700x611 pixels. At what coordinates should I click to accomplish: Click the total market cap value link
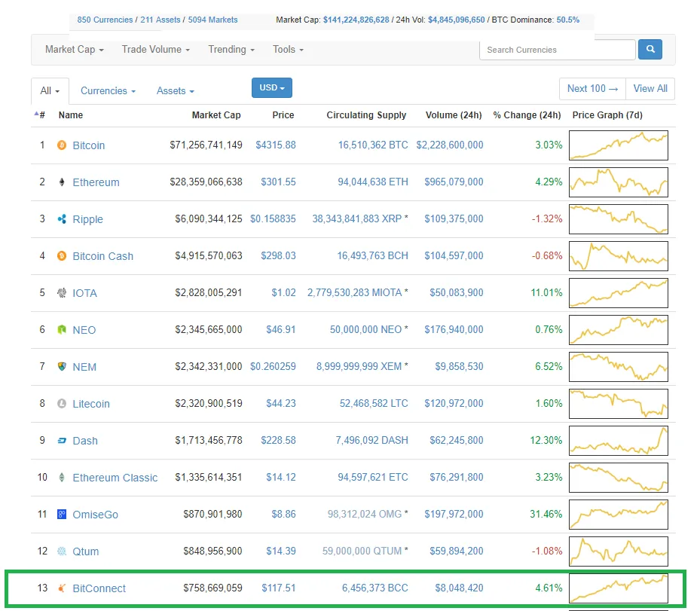tap(356, 20)
